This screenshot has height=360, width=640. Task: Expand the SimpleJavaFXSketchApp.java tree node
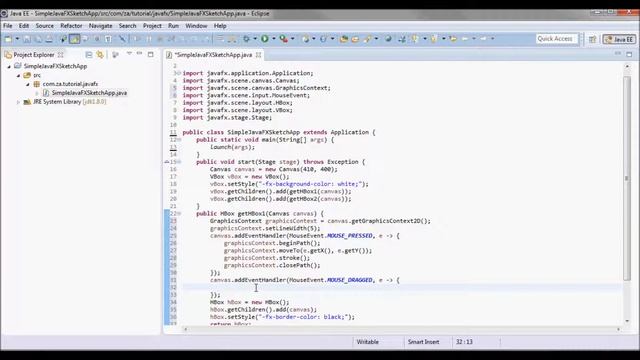(x=37, y=93)
